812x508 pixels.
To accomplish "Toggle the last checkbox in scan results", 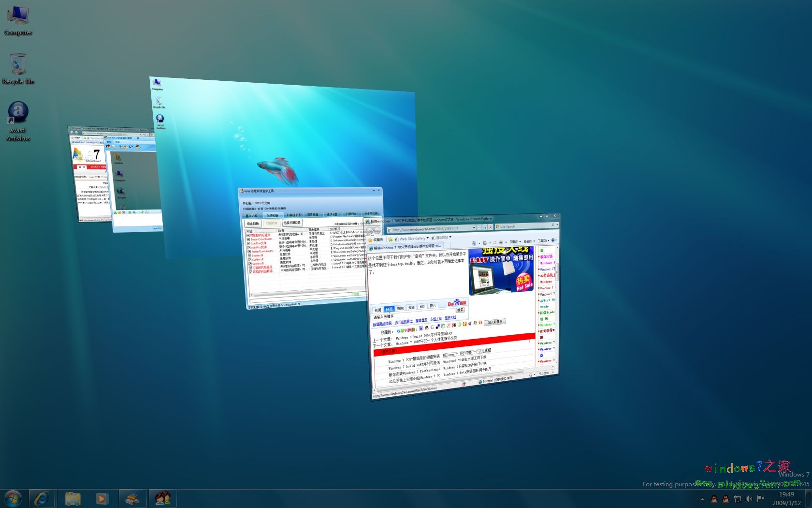I will (x=250, y=272).
